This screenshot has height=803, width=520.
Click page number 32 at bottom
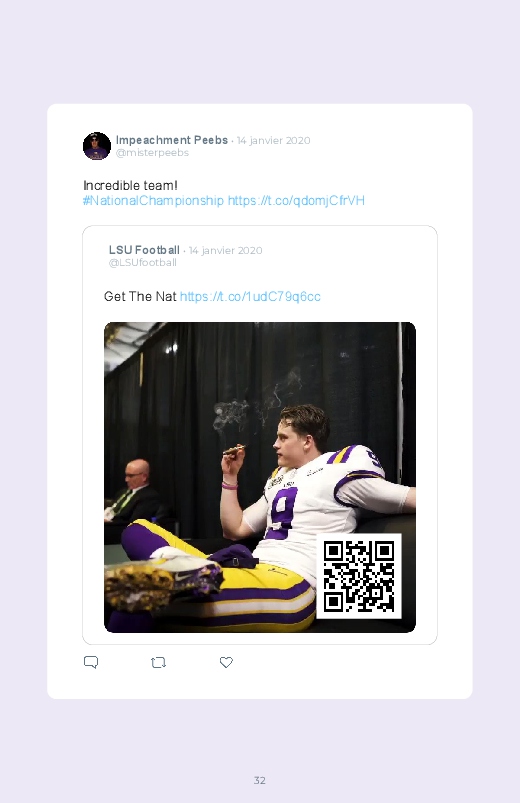tap(260, 780)
